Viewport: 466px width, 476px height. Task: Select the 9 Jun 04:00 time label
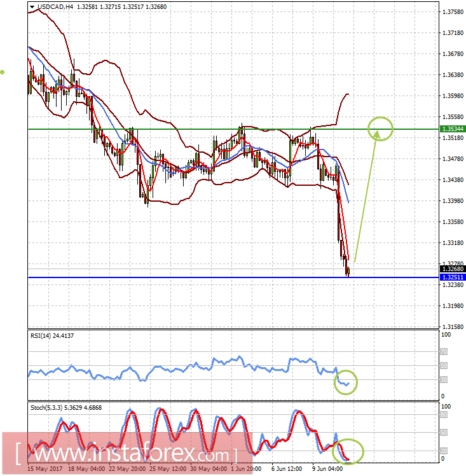[327, 469]
